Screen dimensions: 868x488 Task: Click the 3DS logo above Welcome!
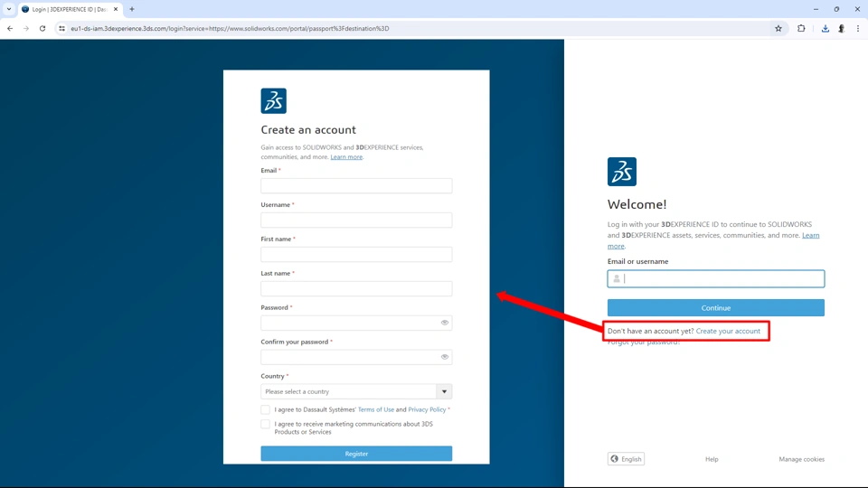pos(622,172)
